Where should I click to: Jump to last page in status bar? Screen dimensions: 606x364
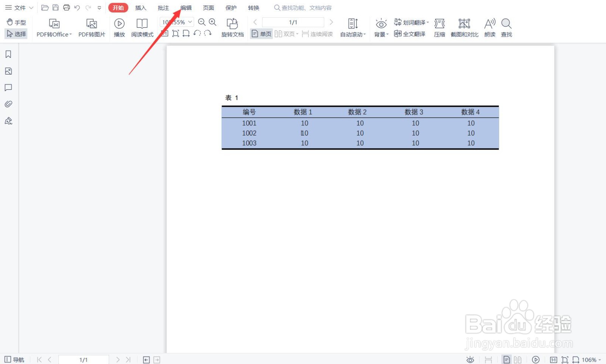(x=128, y=359)
